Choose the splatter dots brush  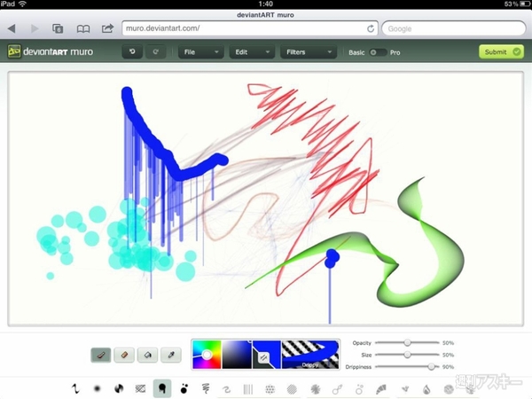click(x=184, y=388)
